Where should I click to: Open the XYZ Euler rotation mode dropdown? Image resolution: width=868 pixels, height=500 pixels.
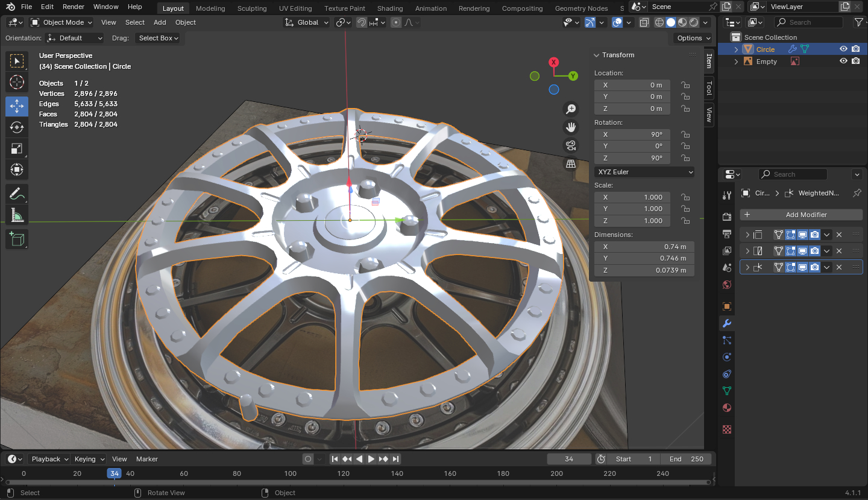pyautogui.click(x=644, y=172)
